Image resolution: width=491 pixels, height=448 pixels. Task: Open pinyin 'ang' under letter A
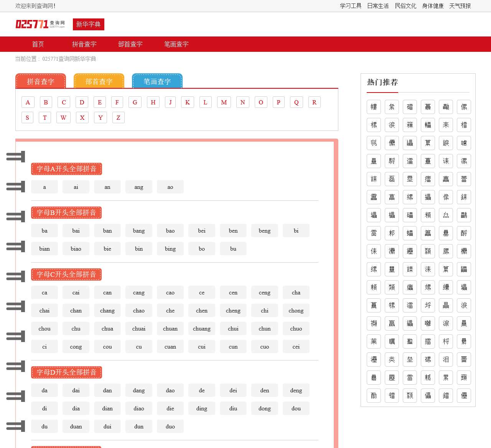tap(138, 187)
